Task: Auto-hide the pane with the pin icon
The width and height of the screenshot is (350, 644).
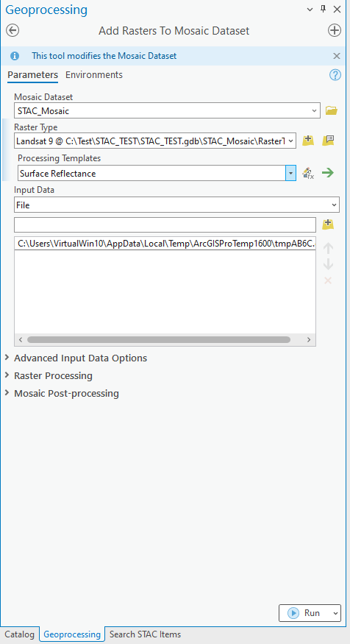Action: click(323, 9)
